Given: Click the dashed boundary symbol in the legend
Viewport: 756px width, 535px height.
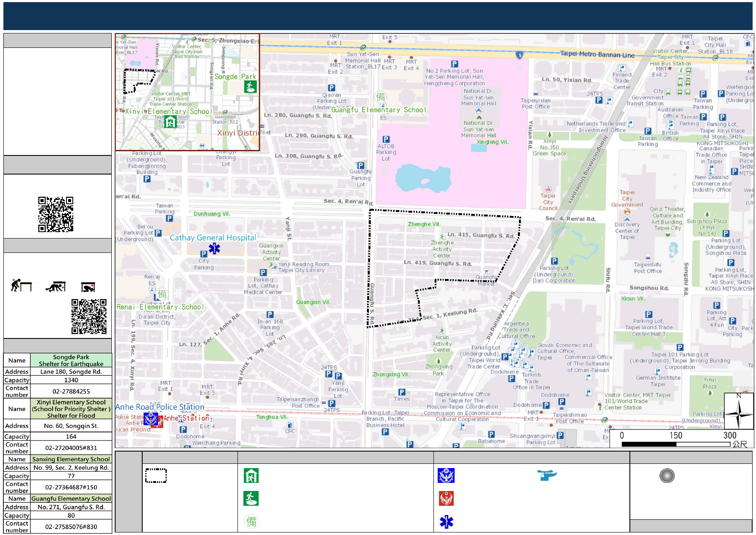Looking at the screenshot, I should coord(156,475).
